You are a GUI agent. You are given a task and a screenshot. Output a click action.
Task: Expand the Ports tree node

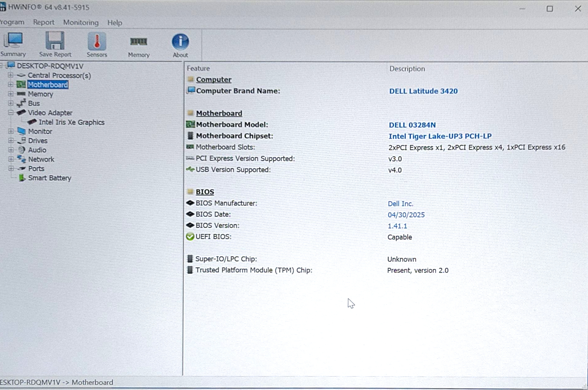[11, 168]
